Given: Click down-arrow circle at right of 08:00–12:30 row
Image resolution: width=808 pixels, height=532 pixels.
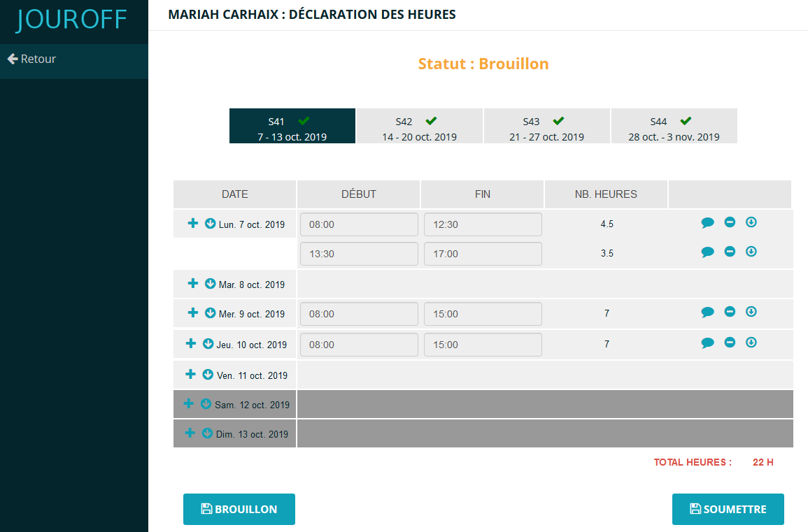Looking at the screenshot, I should pyautogui.click(x=751, y=222).
